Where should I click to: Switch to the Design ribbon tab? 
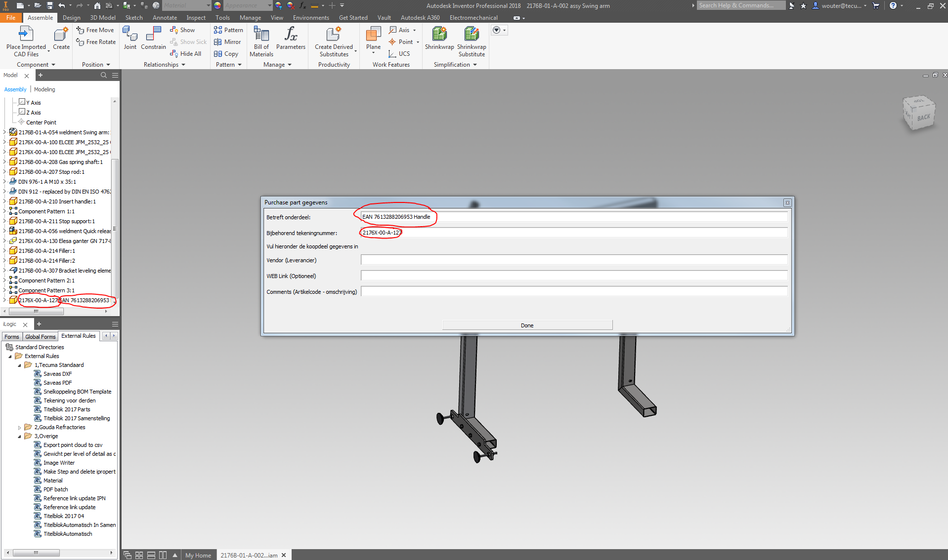(71, 17)
